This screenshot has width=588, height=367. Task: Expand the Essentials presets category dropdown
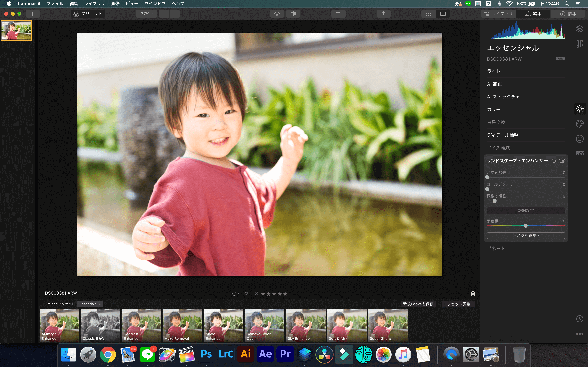(x=90, y=304)
